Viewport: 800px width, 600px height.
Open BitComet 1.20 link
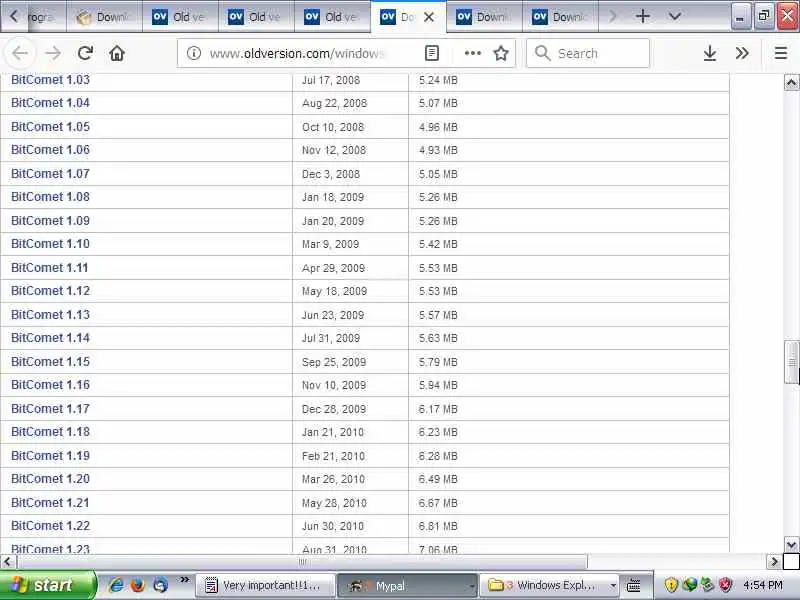coord(50,479)
